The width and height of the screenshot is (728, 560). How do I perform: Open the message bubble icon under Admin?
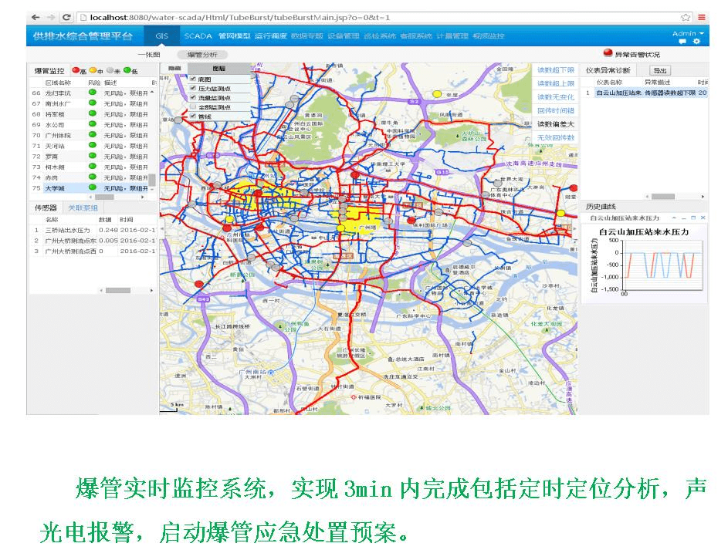click(x=682, y=42)
